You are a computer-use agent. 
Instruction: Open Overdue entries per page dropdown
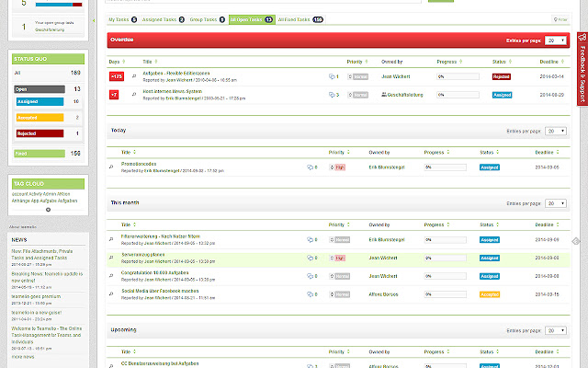(556, 40)
